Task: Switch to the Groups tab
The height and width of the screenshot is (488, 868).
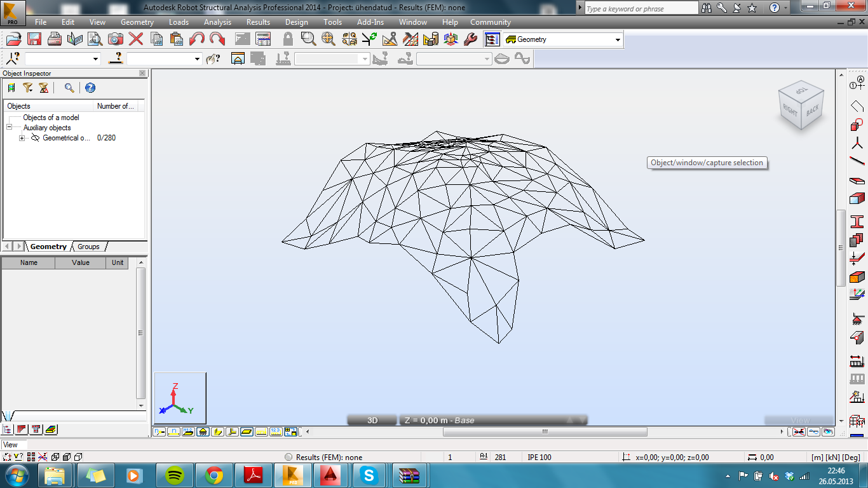Action: click(x=88, y=247)
